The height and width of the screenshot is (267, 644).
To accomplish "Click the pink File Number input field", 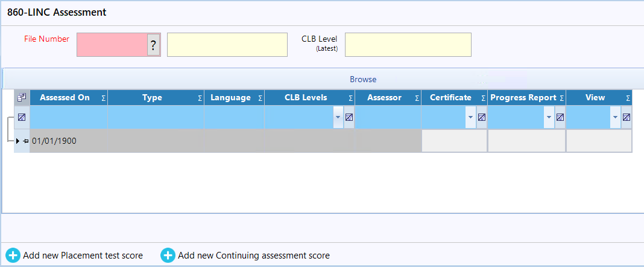I will tap(112, 45).
